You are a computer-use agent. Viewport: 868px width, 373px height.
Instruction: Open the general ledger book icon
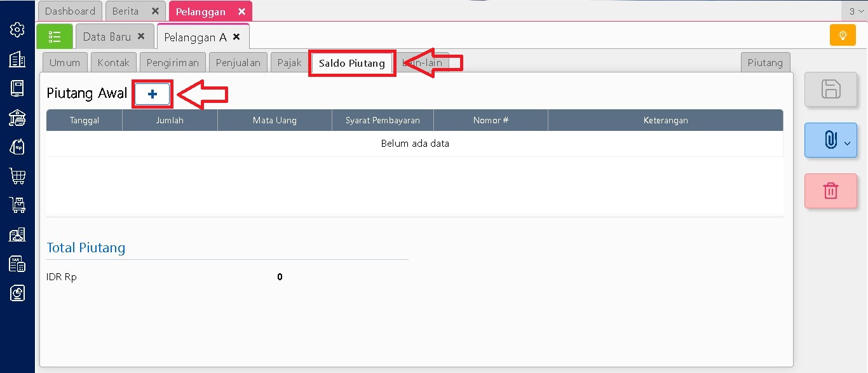pos(17,88)
